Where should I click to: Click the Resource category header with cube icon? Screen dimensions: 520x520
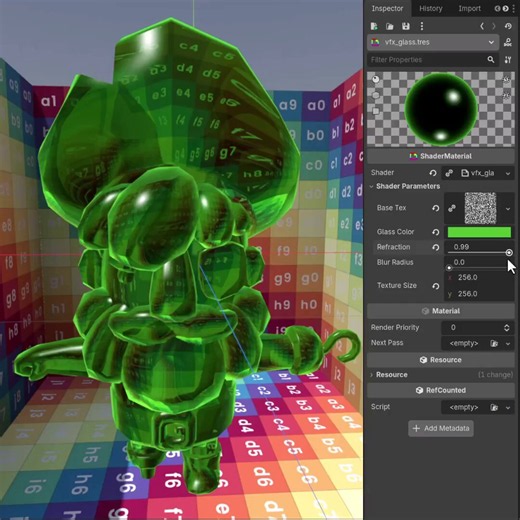tap(441, 360)
